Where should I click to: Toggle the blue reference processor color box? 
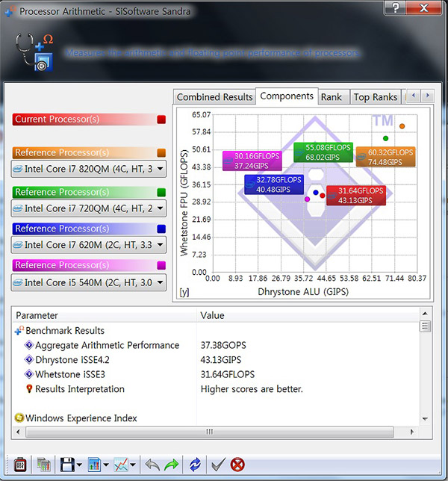click(x=161, y=229)
